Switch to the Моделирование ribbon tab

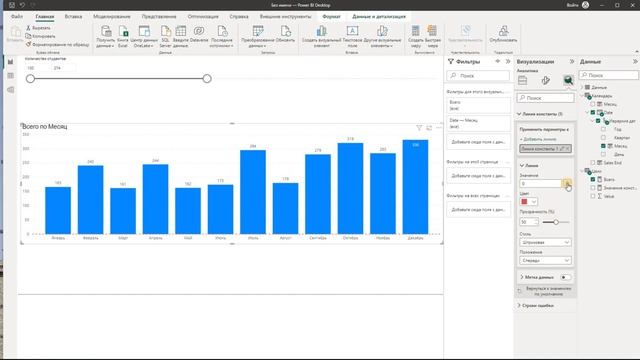[x=112, y=16]
